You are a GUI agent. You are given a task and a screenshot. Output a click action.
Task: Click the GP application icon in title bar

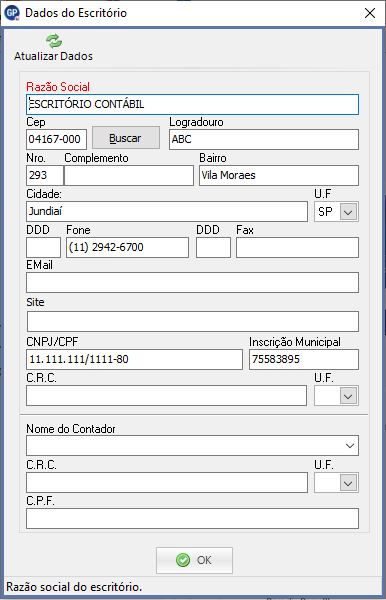coord(12,13)
